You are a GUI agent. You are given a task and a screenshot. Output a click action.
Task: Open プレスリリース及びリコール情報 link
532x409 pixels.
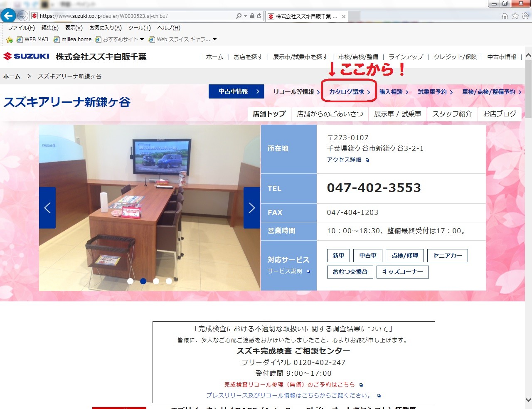293,395
